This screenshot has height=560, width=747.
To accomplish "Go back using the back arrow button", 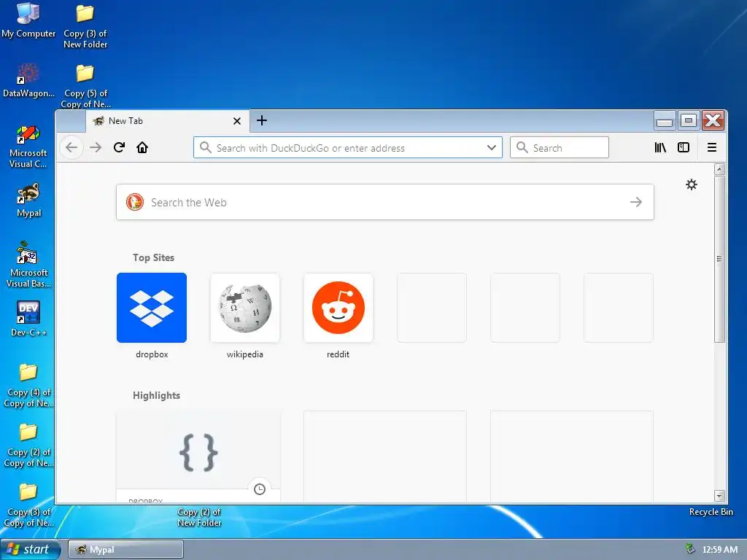I will click(x=71, y=147).
